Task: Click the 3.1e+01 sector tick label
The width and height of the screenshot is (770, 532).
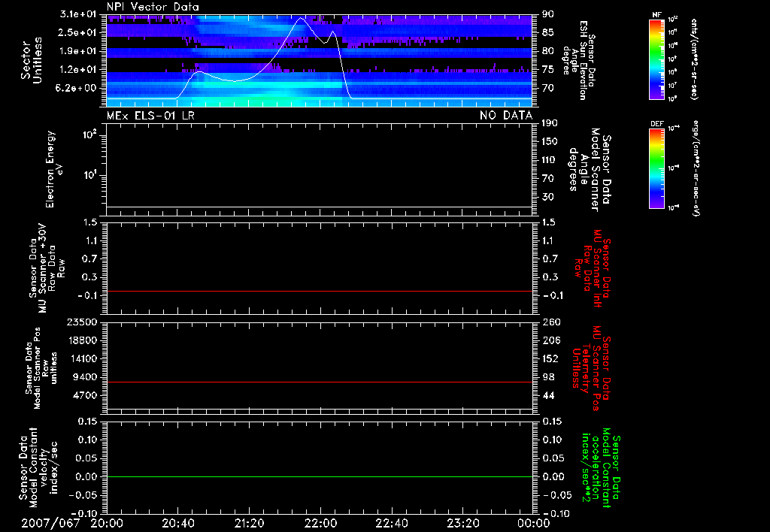Action: point(78,14)
